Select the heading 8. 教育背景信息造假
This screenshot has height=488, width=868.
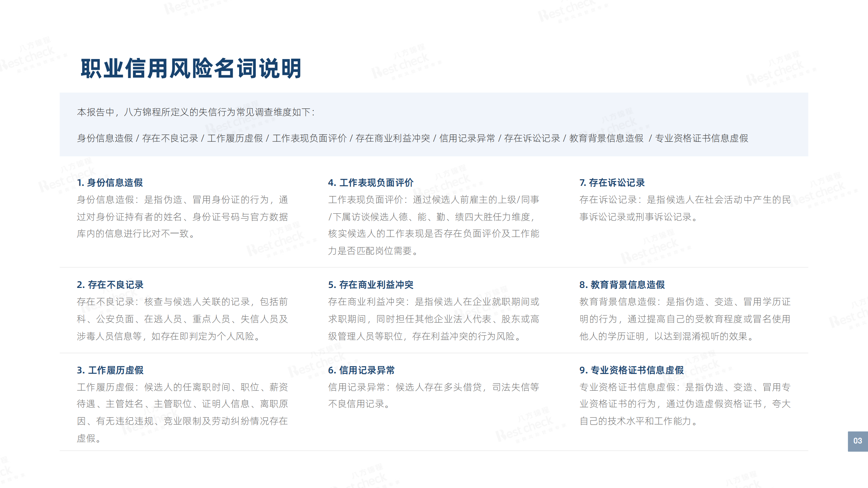pyautogui.click(x=622, y=285)
